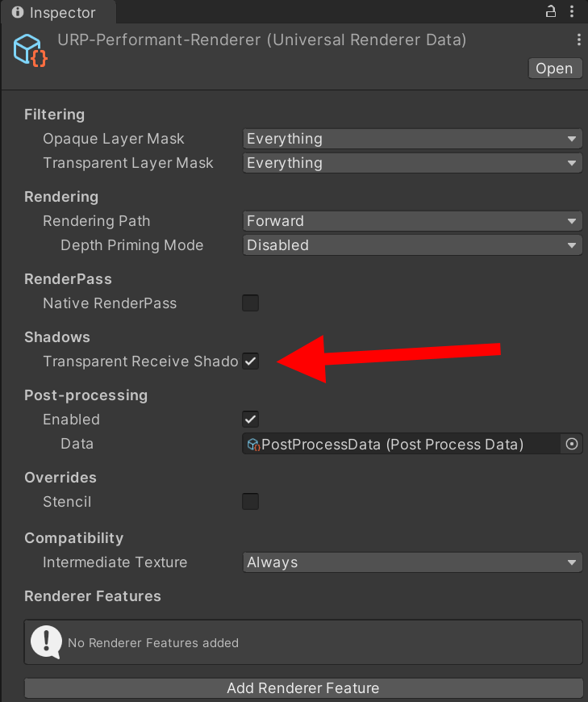The height and width of the screenshot is (702, 588).
Task: Click the Shadows section header
Action: pyautogui.click(x=57, y=337)
